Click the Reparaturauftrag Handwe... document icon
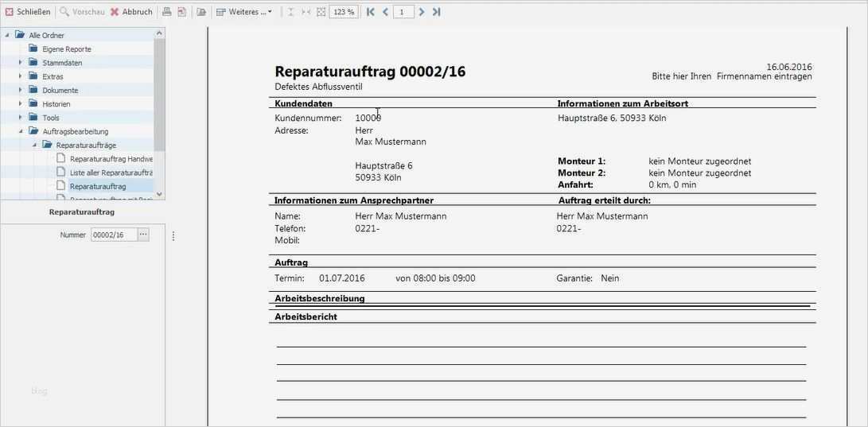Image resolution: width=868 pixels, height=427 pixels. pos(61,159)
